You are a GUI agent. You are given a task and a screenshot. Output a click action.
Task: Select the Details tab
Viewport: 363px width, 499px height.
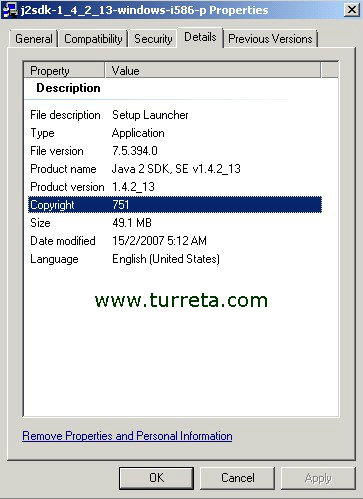(200, 37)
